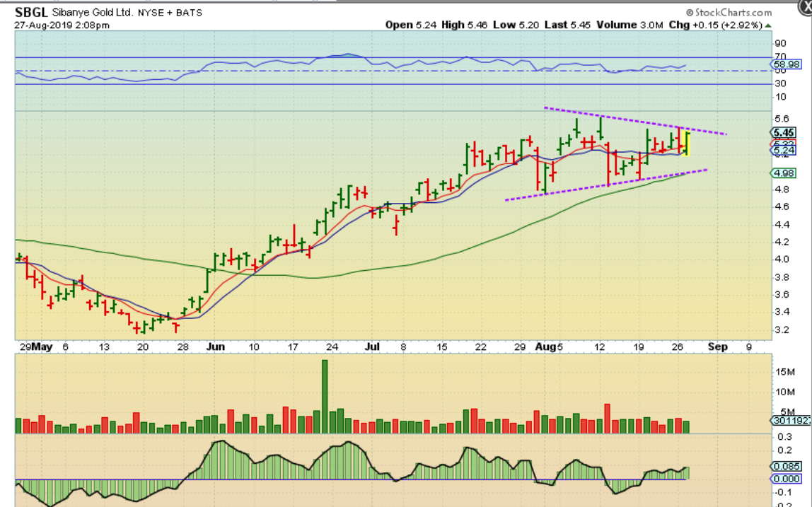This screenshot has height=507, width=812.
Task: Select the Sibanye Gold Ltd. company name
Action: pyautogui.click(x=92, y=12)
